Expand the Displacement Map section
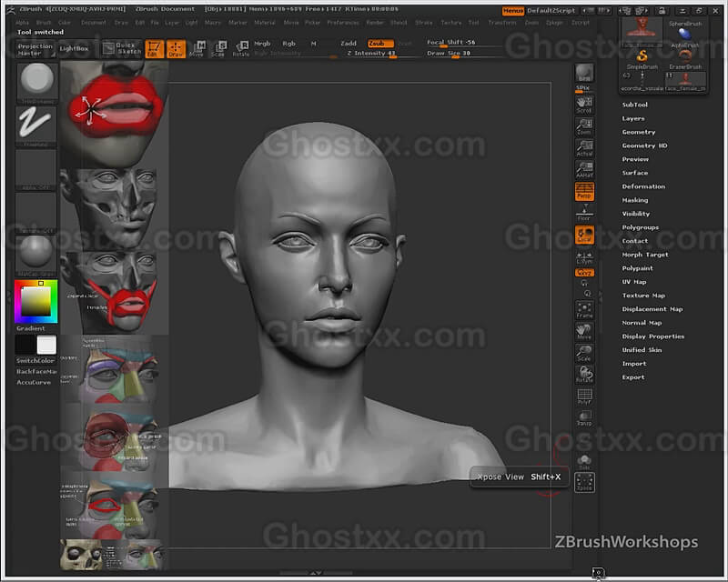The image size is (728, 582). pyautogui.click(x=652, y=309)
